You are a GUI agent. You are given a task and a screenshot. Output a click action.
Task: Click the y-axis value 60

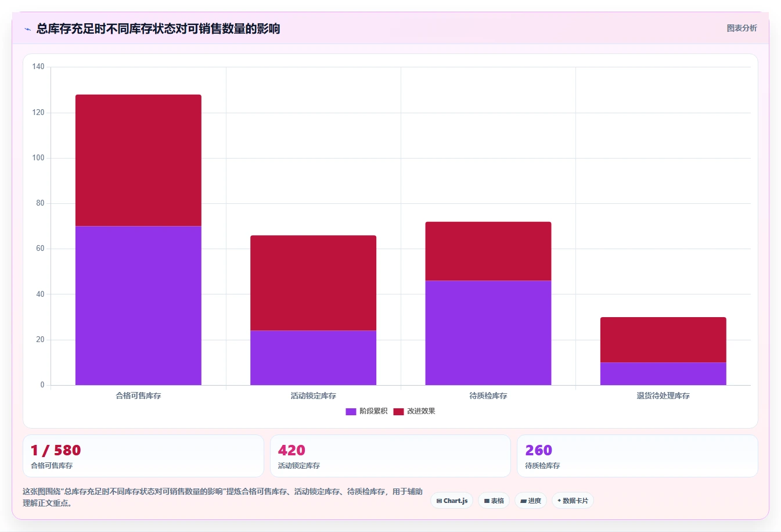tap(40, 249)
